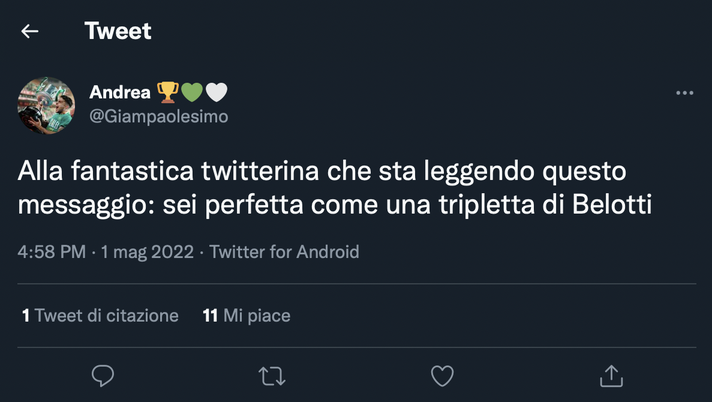712x402 pixels.
Task: Click the Tweet header title
Action: (x=118, y=31)
